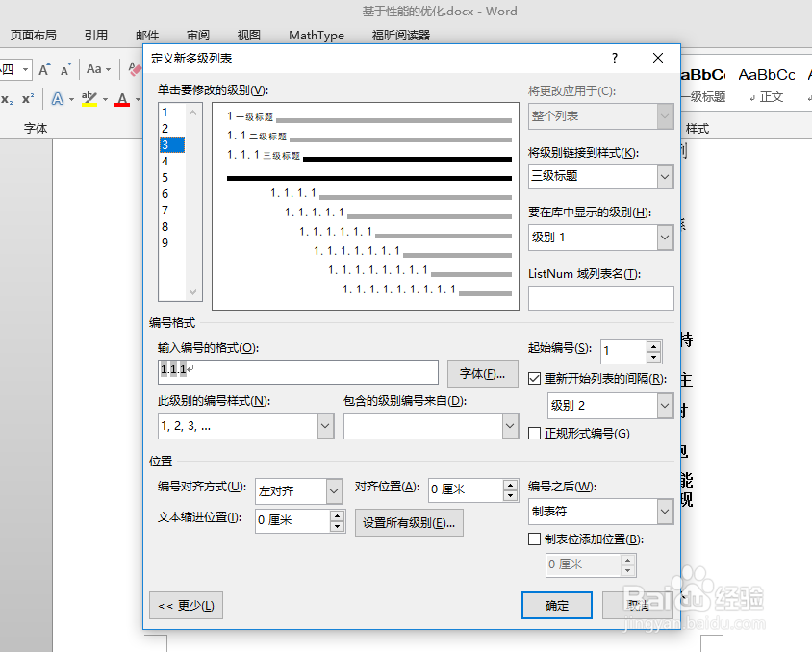Click the Change Case (Aa) icon
The image size is (812, 652).
pyautogui.click(x=94, y=69)
